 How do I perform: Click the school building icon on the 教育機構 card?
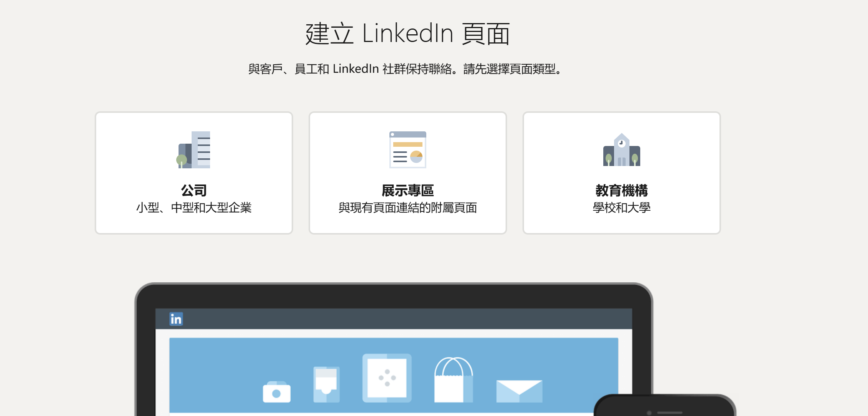621,150
